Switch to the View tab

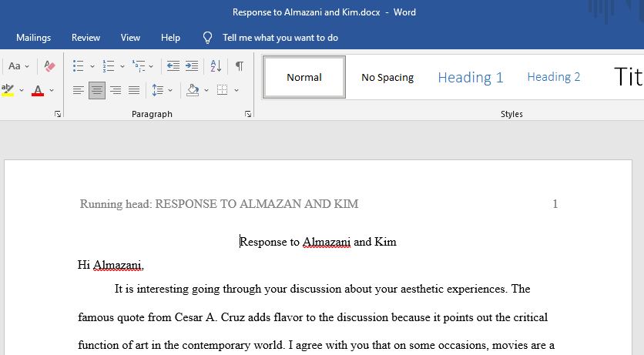(130, 38)
